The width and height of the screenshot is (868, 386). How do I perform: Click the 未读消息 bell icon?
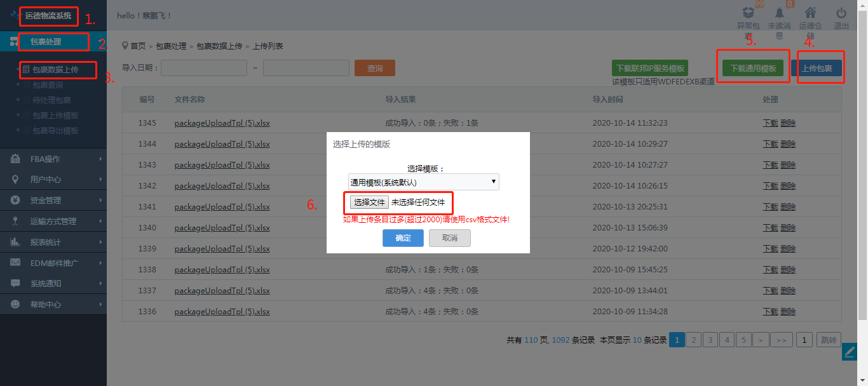pos(779,13)
